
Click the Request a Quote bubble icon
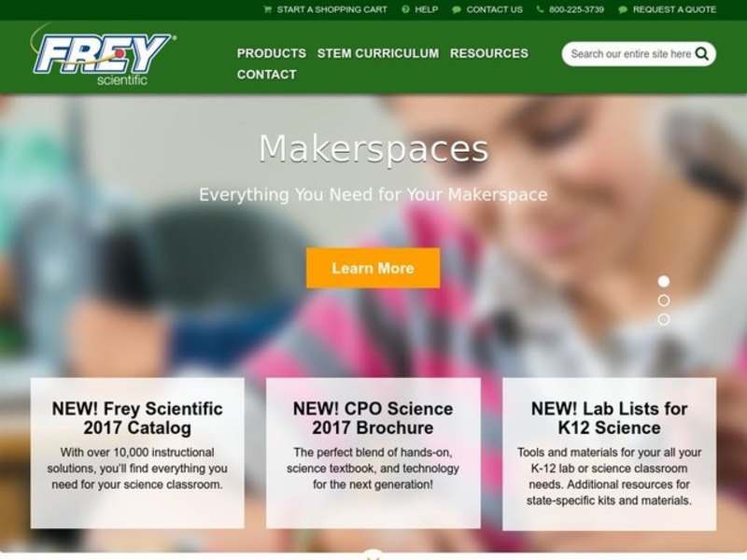pyautogui.click(x=623, y=9)
